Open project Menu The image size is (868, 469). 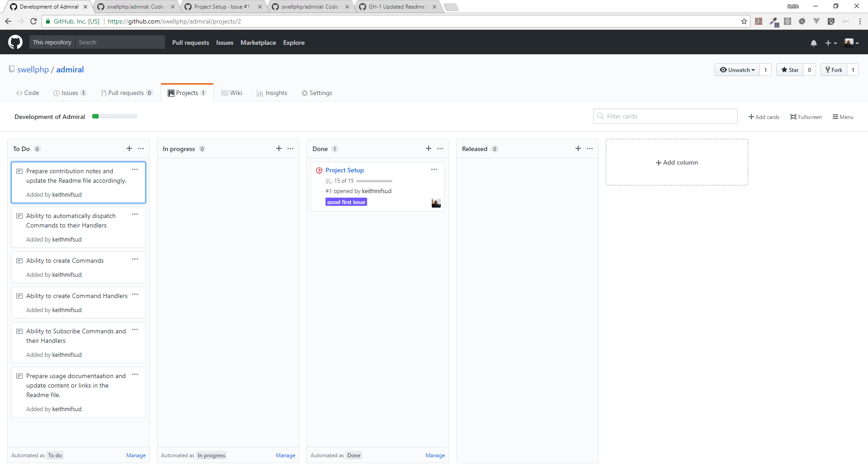[843, 117]
